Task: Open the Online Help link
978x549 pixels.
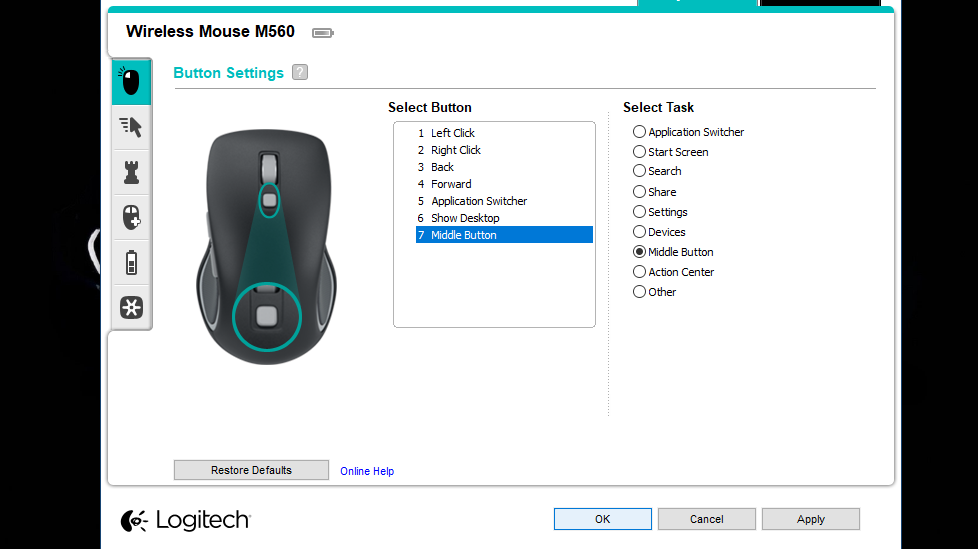Action: pyautogui.click(x=367, y=471)
